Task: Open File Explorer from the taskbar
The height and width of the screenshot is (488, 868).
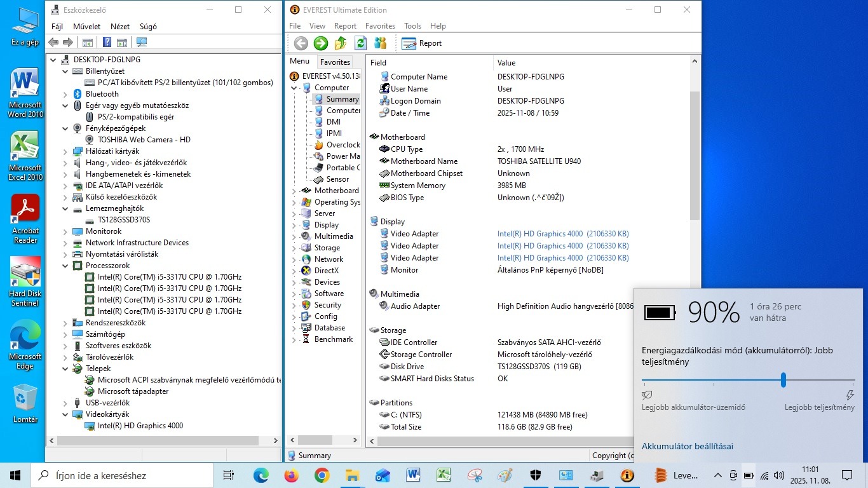Action: pos(352,475)
